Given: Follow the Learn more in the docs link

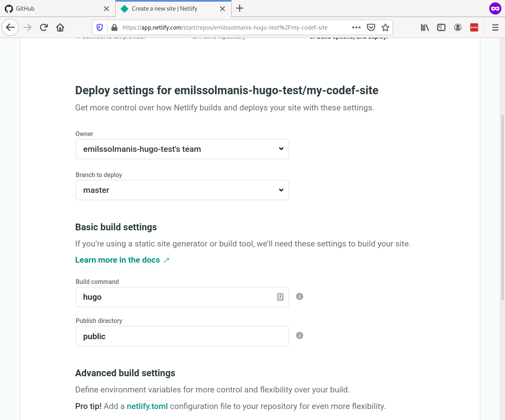Looking at the screenshot, I should 122,260.
